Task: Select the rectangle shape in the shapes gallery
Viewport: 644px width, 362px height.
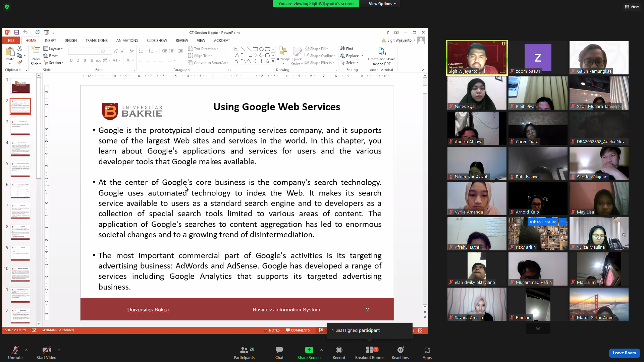Action: [255, 49]
